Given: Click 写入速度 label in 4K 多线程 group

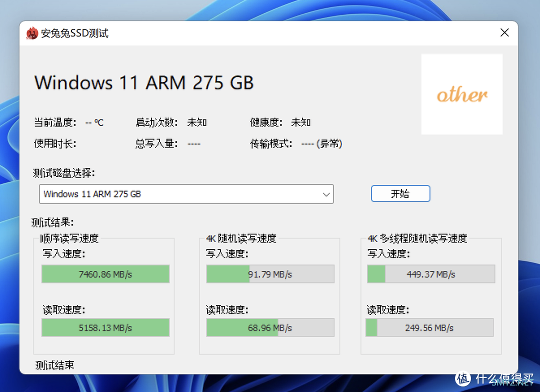Looking at the screenshot, I should pyautogui.click(x=389, y=254).
